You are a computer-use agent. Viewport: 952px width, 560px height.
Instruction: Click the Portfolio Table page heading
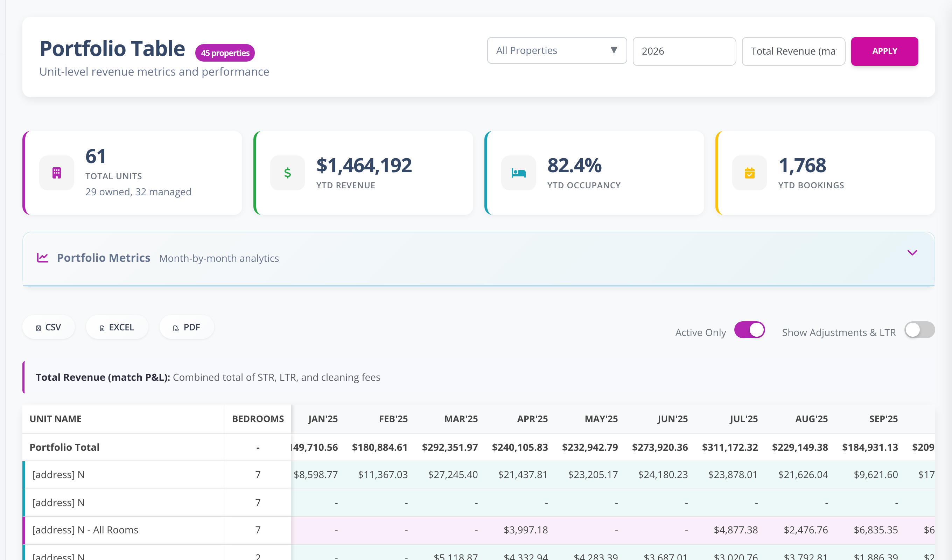112,48
